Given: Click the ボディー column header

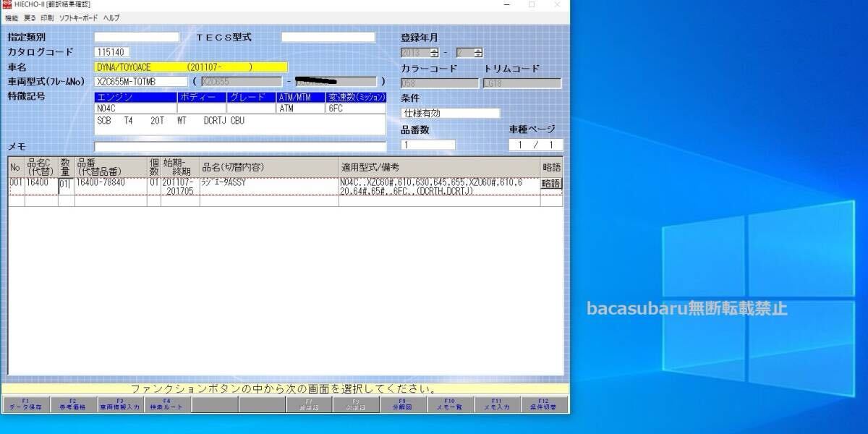Looking at the screenshot, I should click(x=202, y=97).
